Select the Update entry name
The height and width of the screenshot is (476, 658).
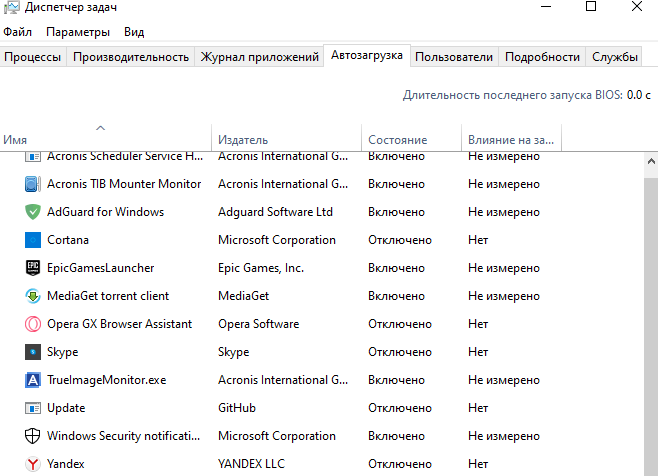pos(66,408)
